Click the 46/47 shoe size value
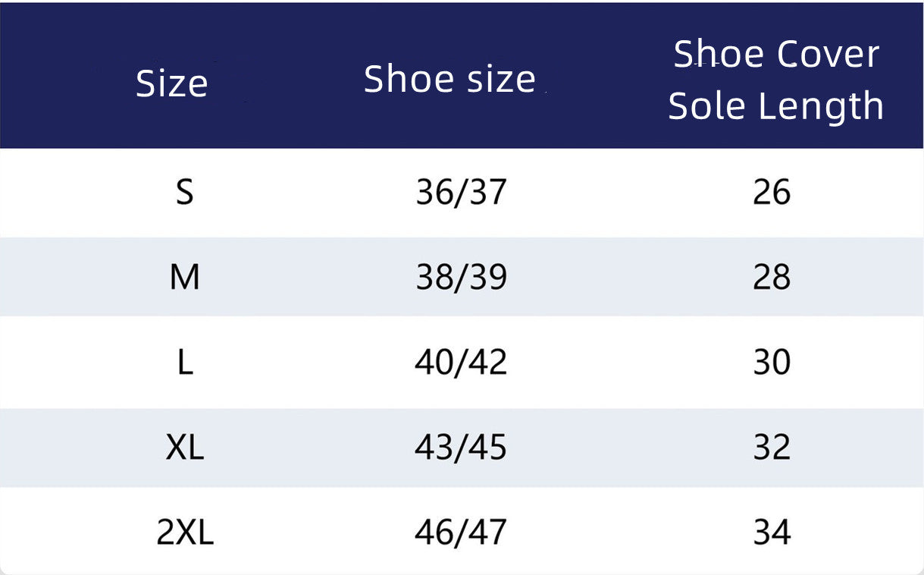Screen dimensions: 924x575 coord(461,533)
